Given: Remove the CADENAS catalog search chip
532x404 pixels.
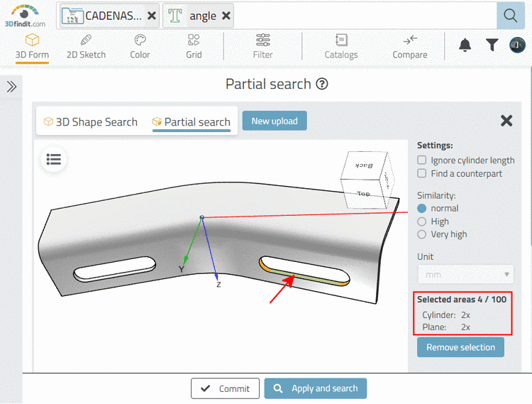Looking at the screenshot, I should pos(152,16).
